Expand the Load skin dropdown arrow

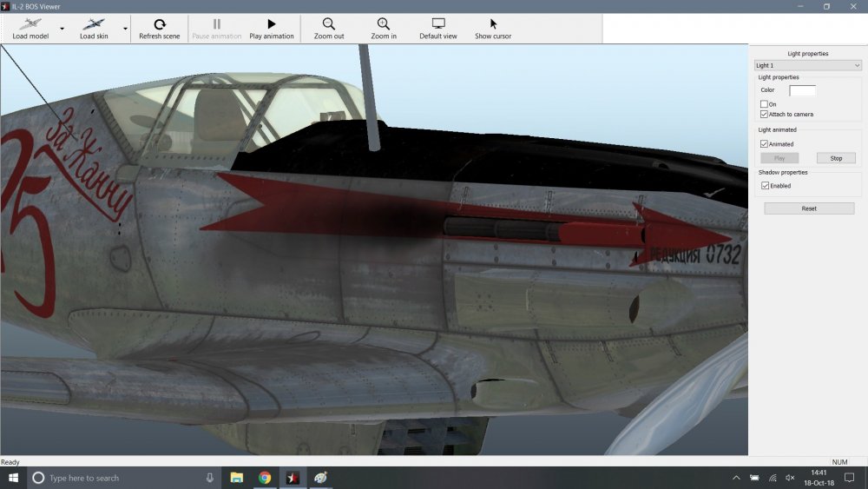tap(125, 29)
